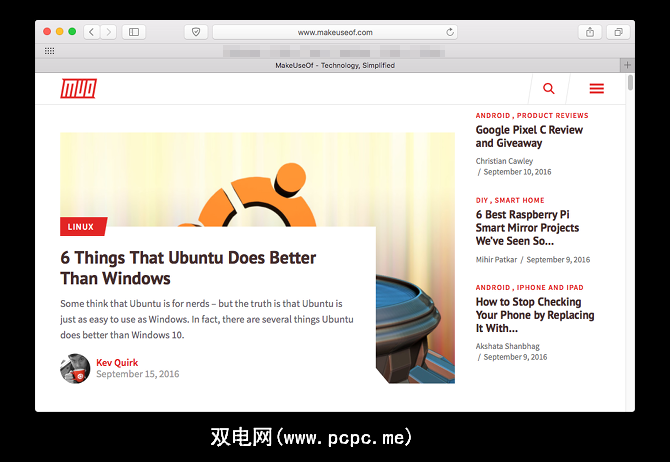Screen dimensions: 670x462
Task: Open 6 Things That Ubuntu Does Better headline
Action: pyautogui.click(x=188, y=268)
